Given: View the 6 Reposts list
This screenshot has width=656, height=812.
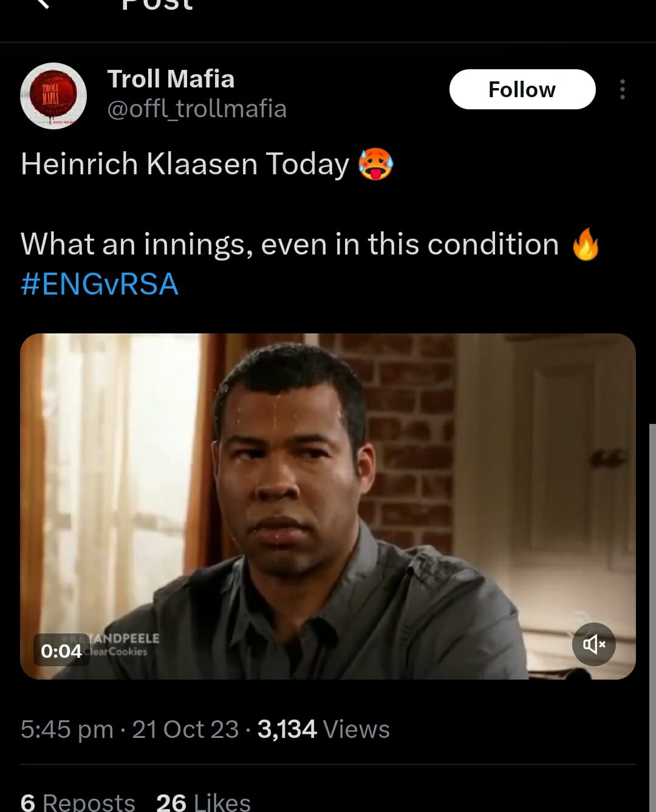Looking at the screenshot, I should (x=78, y=802).
